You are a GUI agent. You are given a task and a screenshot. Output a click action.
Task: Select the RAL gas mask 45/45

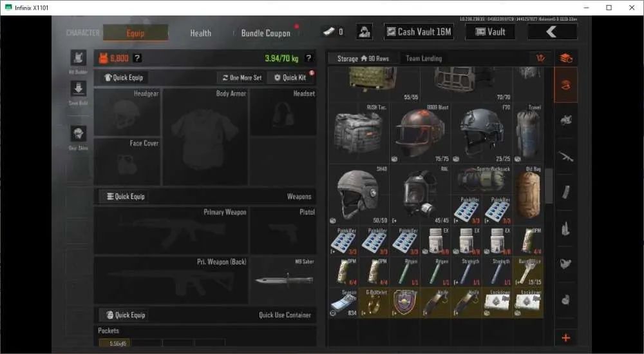[x=420, y=195]
